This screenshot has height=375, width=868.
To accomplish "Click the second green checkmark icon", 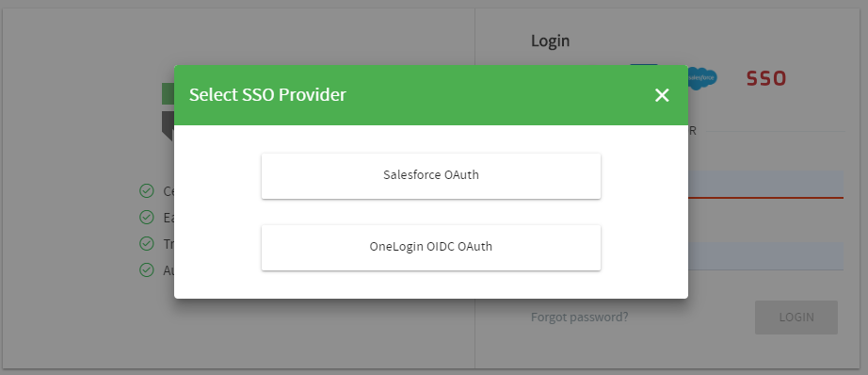I will [x=146, y=217].
